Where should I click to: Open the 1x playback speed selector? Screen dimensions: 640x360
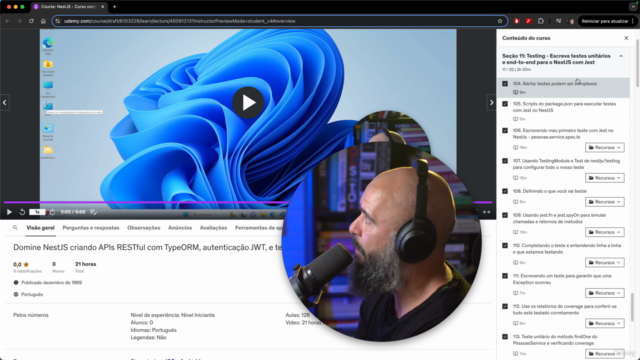point(37,212)
